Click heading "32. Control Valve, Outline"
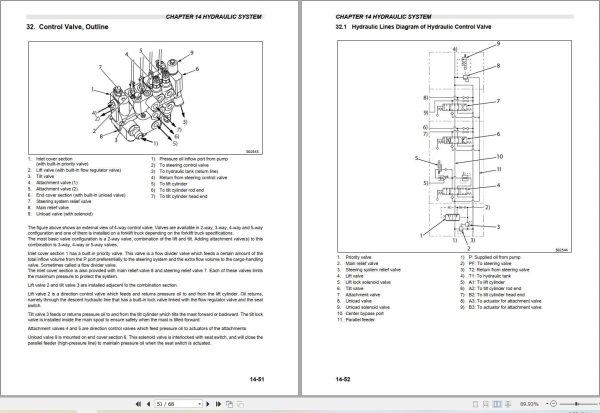 click(67, 27)
